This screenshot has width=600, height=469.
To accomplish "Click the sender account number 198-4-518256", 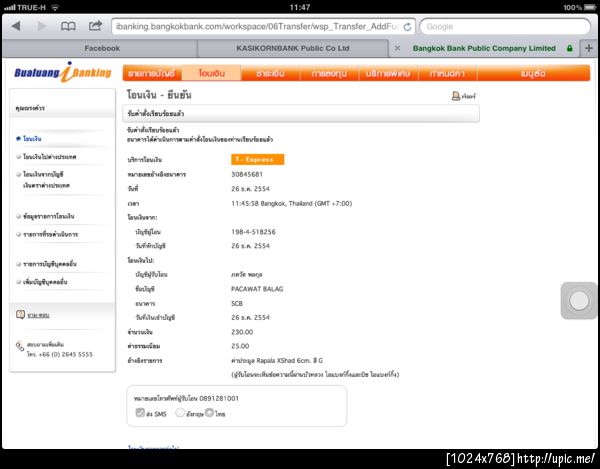I will click(x=253, y=232).
